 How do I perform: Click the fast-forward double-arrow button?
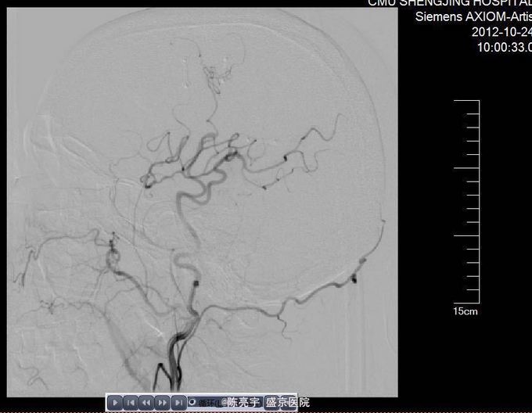pyautogui.click(x=162, y=403)
